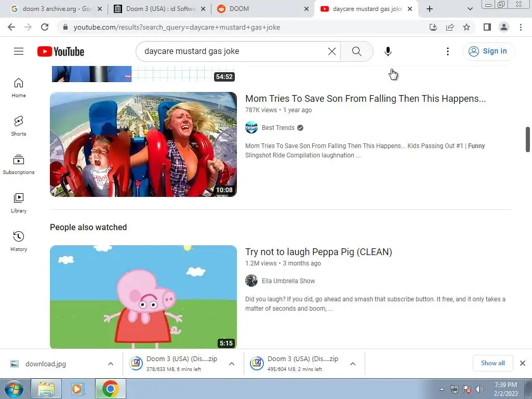Image resolution: width=532 pixels, height=399 pixels.
Task: Bookmark this page with the star
Action: [x=467, y=27]
